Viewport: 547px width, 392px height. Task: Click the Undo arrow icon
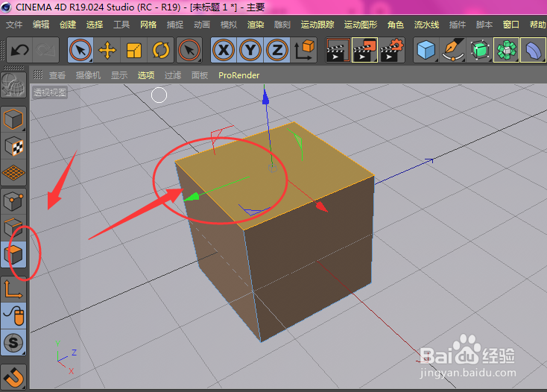[x=19, y=51]
